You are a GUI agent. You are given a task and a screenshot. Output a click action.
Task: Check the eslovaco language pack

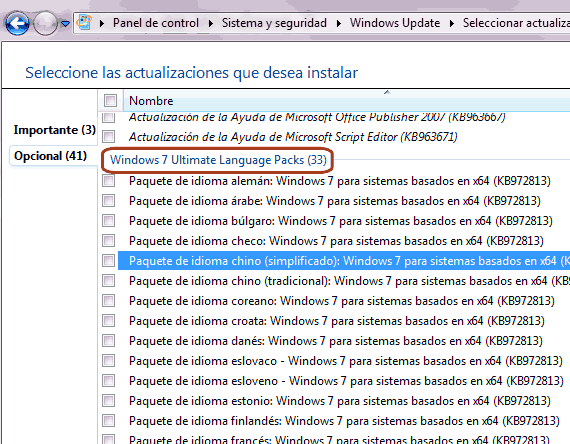click(x=109, y=361)
